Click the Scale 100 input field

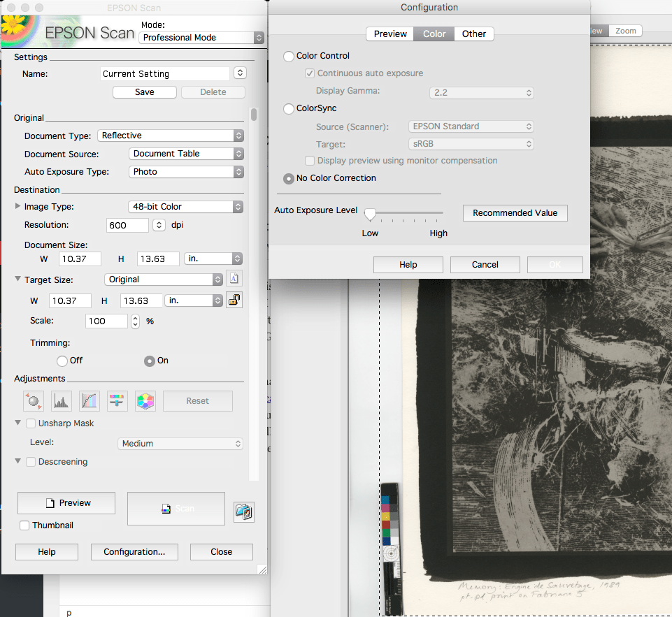(106, 321)
